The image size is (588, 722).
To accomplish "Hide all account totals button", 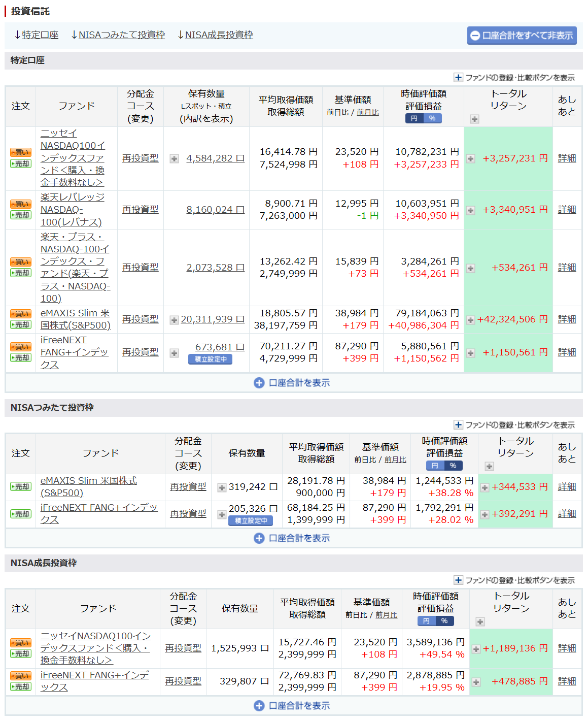I will (x=522, y=36).
